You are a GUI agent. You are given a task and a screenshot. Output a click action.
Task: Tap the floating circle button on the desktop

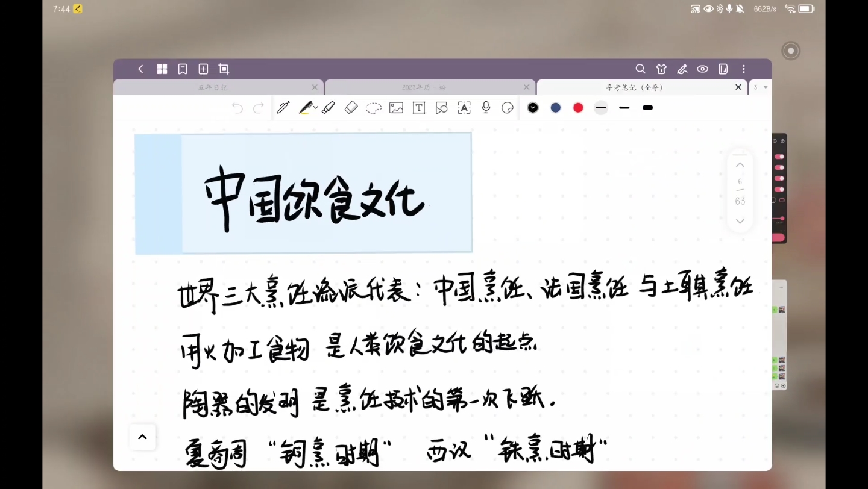pos(791,51)
